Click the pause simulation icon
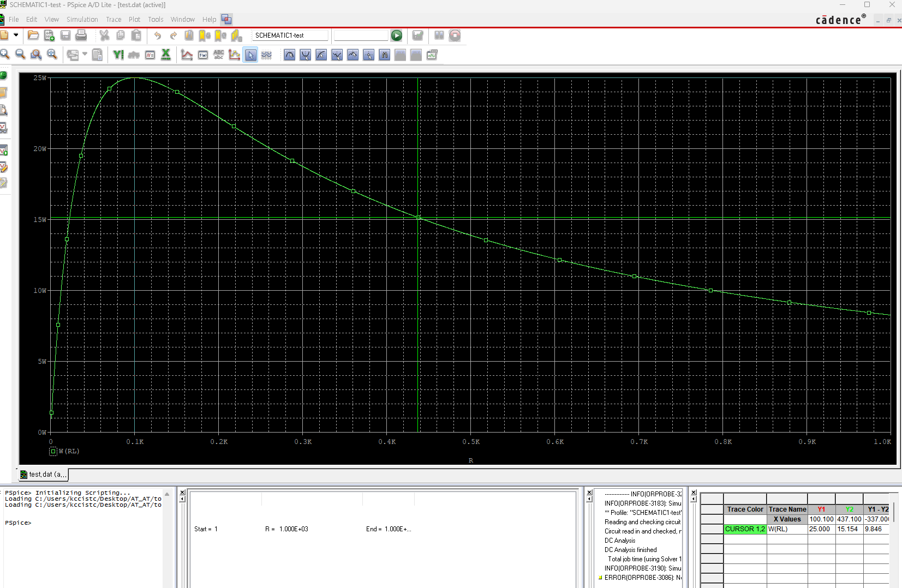Image resolution: width=902 pixels, height=588 pixels. (x=439, y=35)
